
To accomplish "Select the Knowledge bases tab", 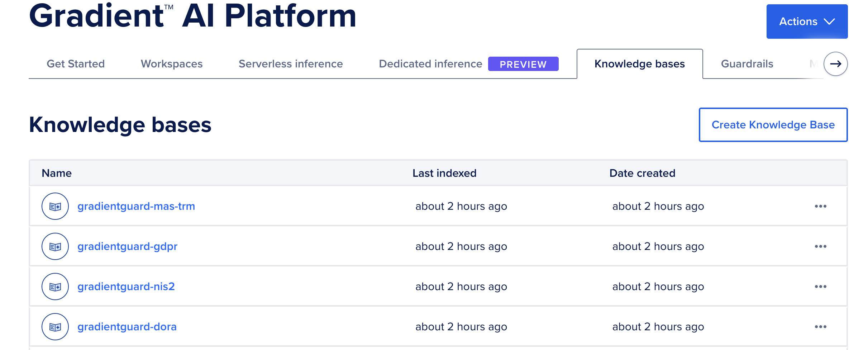I will click(x=640, y=64).
